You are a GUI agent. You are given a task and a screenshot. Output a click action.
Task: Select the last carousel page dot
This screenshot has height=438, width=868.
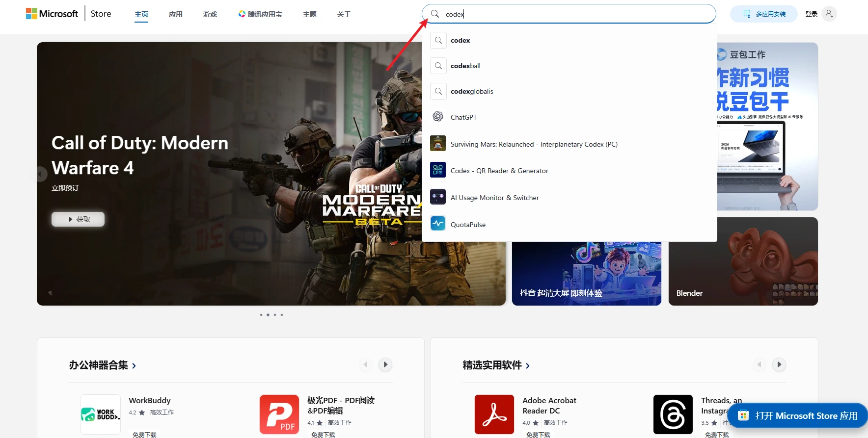coord(282,315)
